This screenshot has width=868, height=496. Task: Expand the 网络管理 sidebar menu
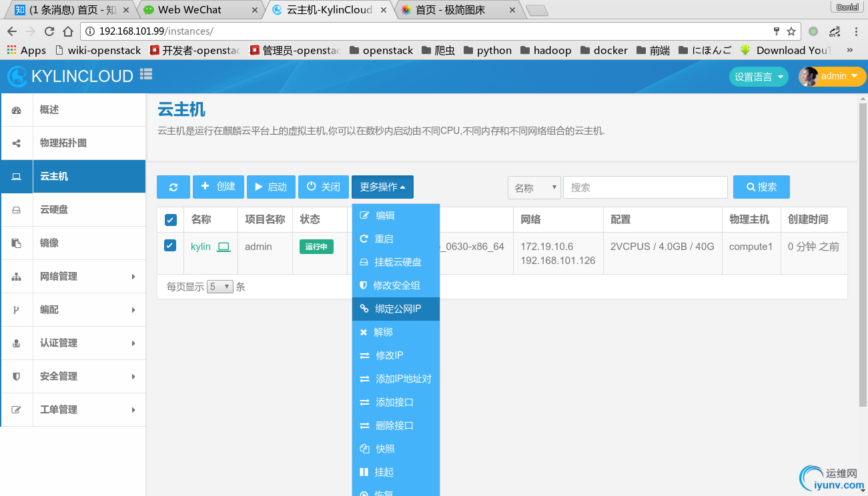tap(134, 277)
